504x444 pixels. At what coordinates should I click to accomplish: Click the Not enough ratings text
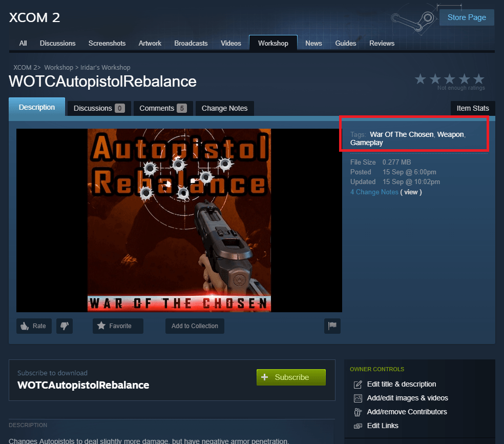461,88
